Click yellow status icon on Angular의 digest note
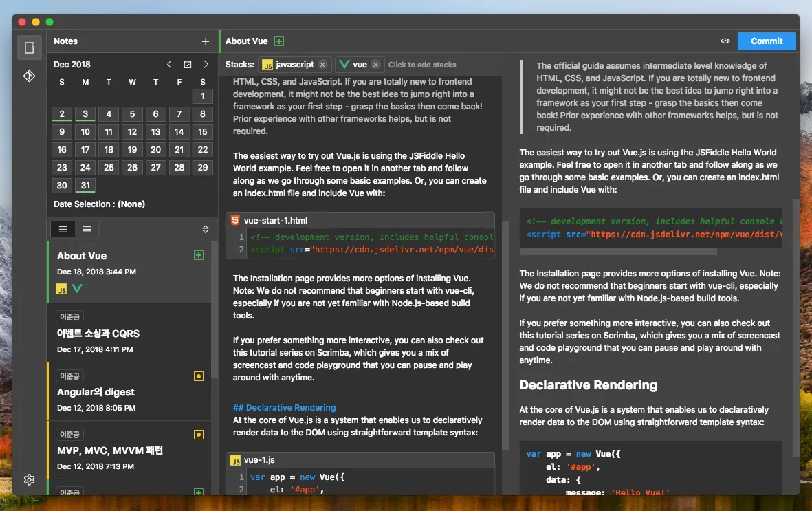 [198, 376]
